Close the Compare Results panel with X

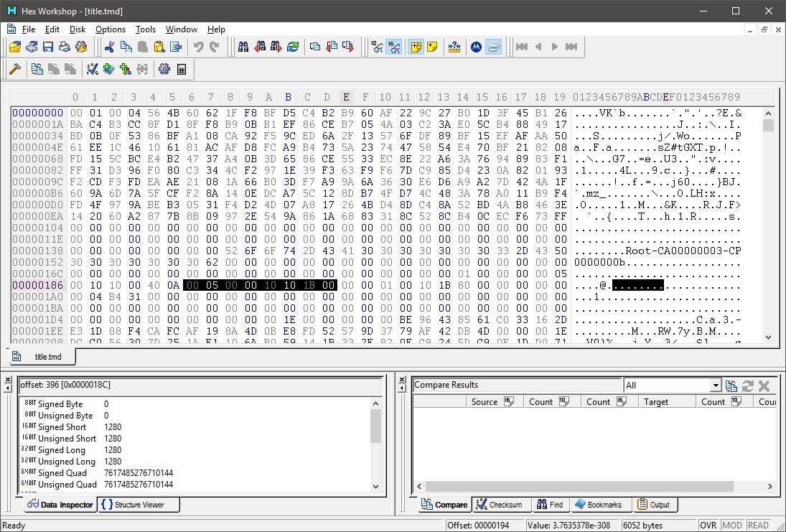[x=402, y=380]
